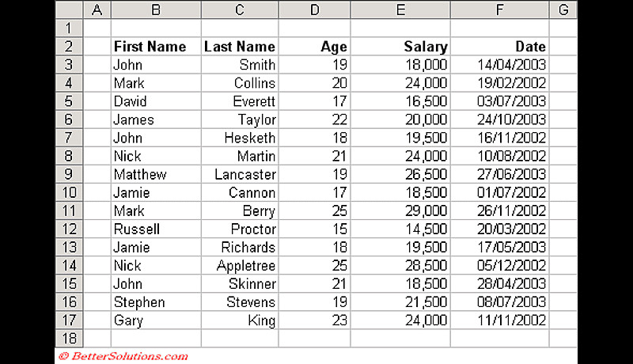Image resolution: width=633 pixels, height=364 pixels.
Task: Click the date 24/10/2003 cell
Action: pos(512,119)
